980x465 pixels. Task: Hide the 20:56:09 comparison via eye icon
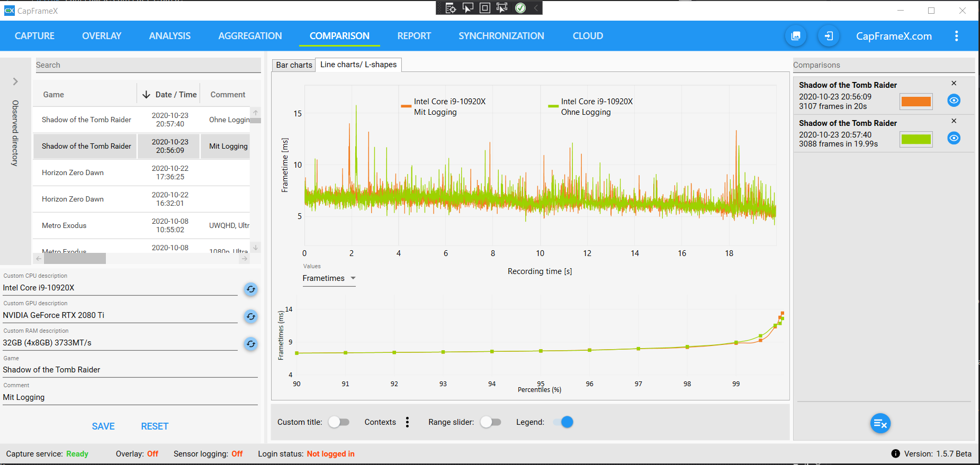tap(954, 101)
